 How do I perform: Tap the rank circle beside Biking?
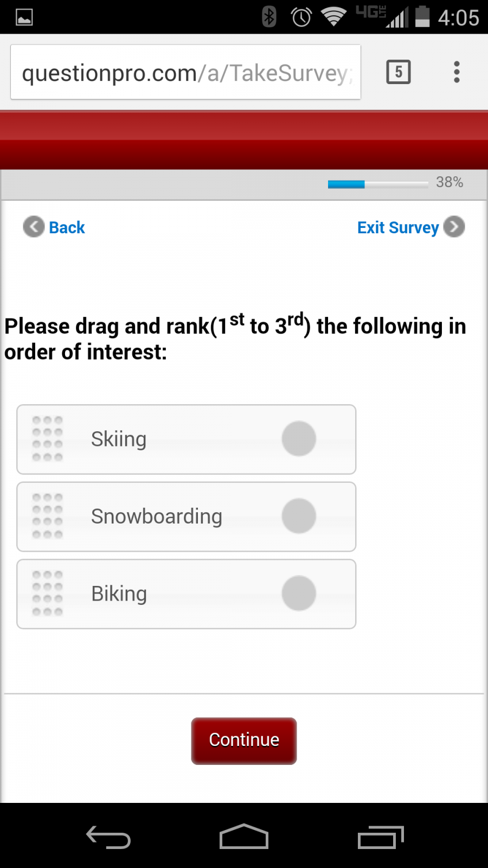tap(298, 593)
